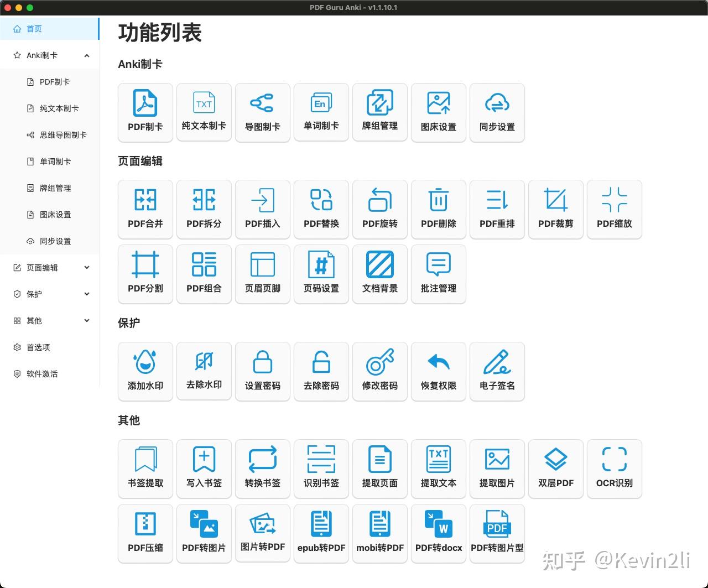Open the 设置密码 set password tool
Image resolution: width=708 pixels, height=588 pixels.
(x=262, y=371)
